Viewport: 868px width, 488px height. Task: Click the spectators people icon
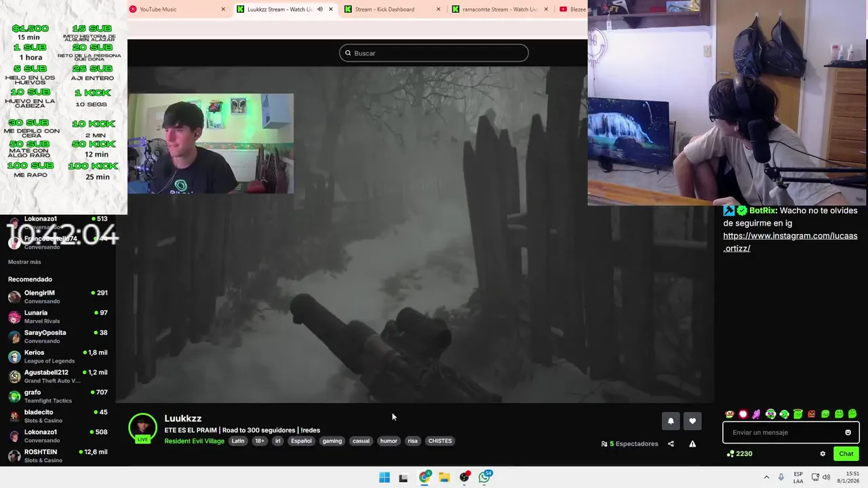coord(604,444)
